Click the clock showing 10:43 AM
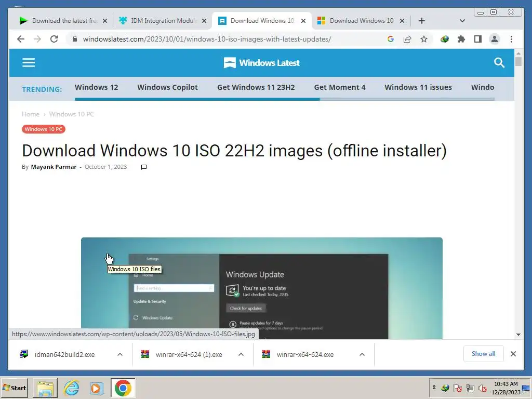 (x=506, y=384)
